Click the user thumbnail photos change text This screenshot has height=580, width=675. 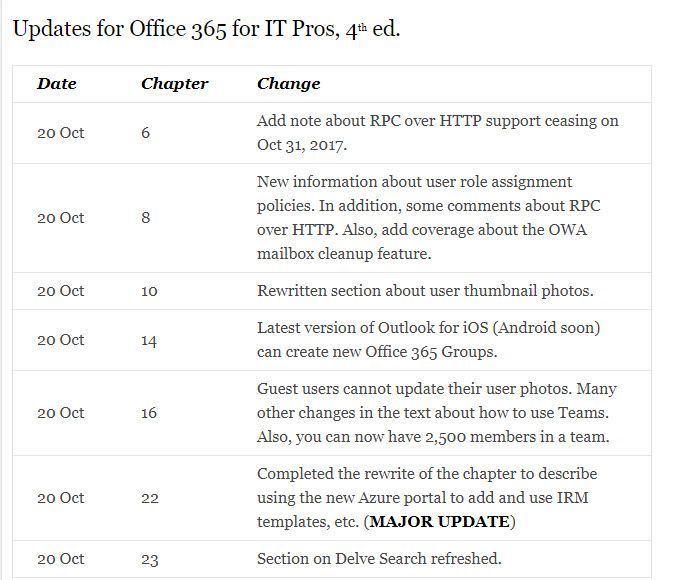[x=425, y=291]
